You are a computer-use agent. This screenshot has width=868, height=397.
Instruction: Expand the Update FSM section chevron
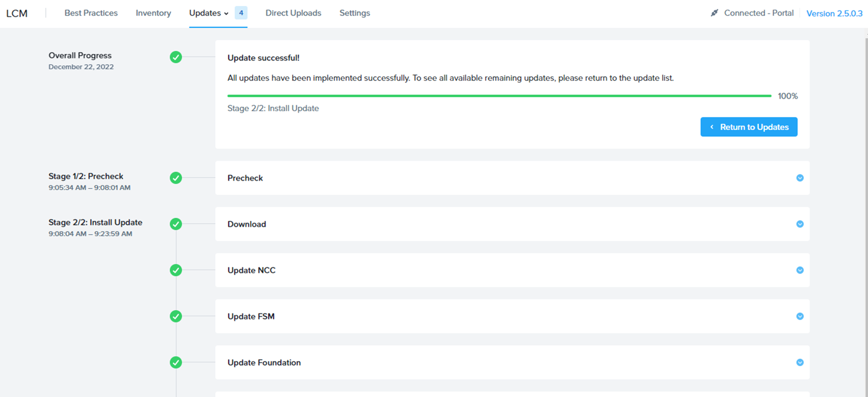click(x=800, y=316)
